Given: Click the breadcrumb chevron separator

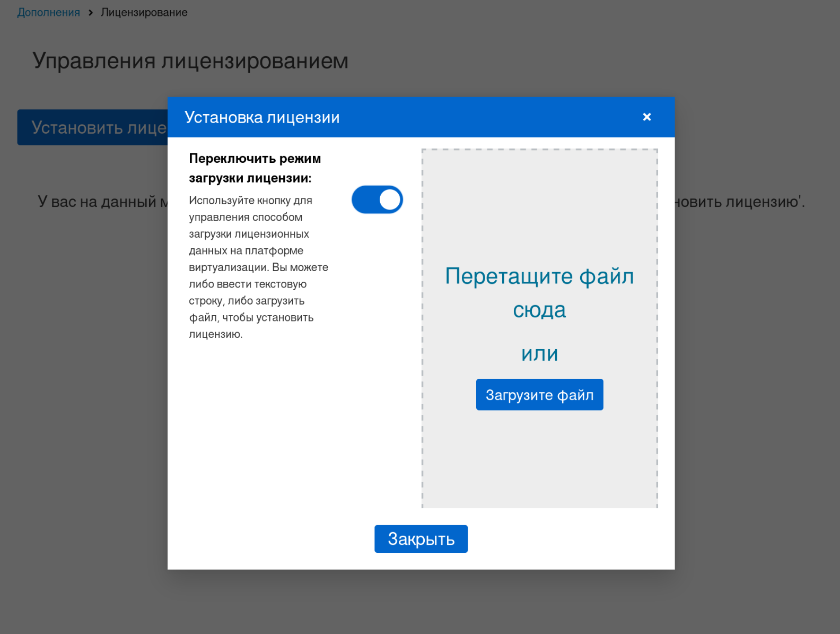Looking at the screenshot, I should click(x=91, y=12).
